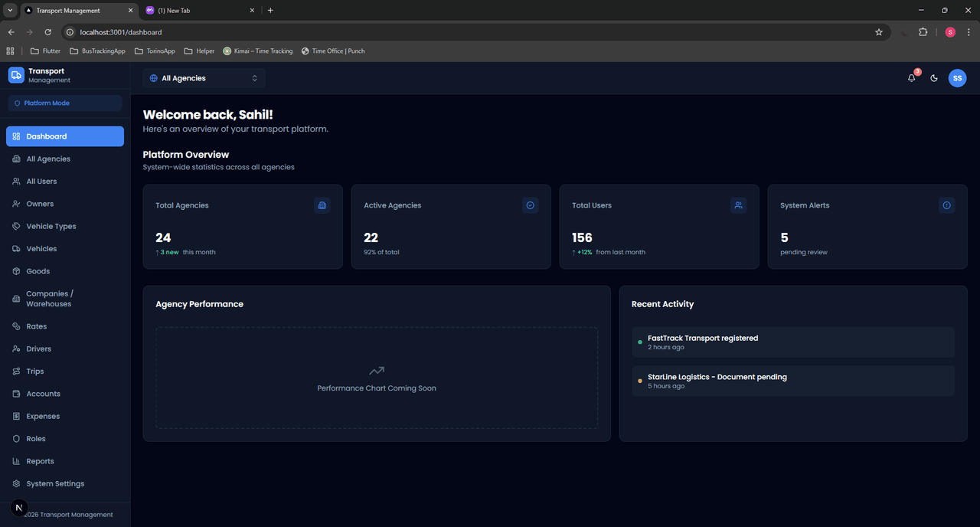Click the Active Agencies value 22
The image size is (980, 527).
pos(371,237)
